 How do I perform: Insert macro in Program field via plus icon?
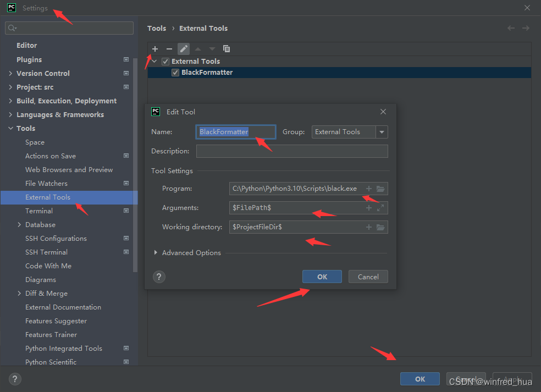point(369,189)
